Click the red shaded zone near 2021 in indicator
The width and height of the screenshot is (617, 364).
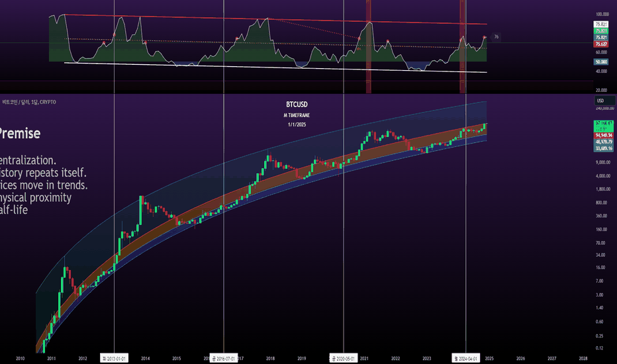(x=368, y=46)
